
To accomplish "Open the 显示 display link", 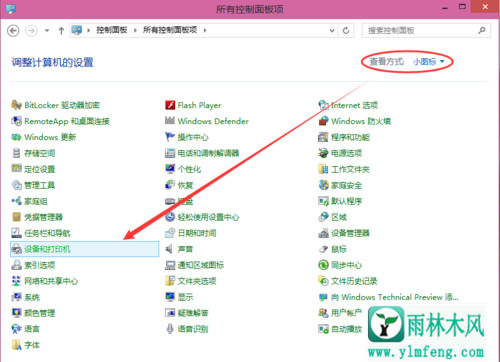I will 185,297.
